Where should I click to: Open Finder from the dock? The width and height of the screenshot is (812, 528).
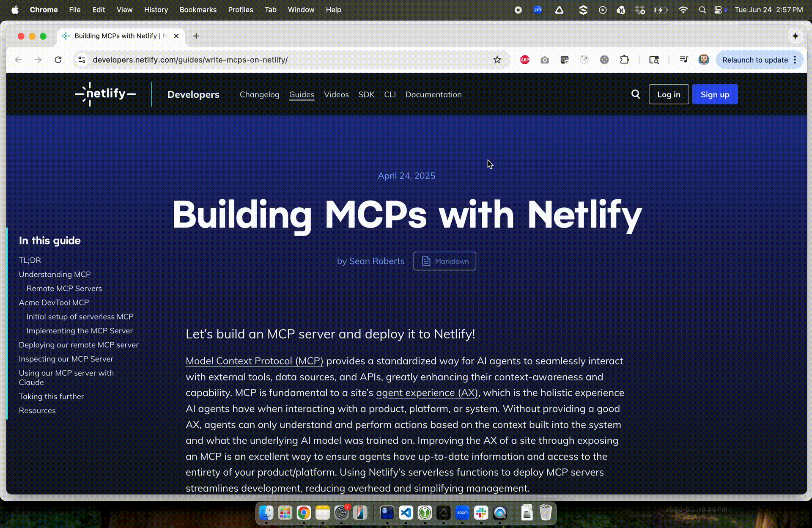pyautogui.click(x=266, y=513)
